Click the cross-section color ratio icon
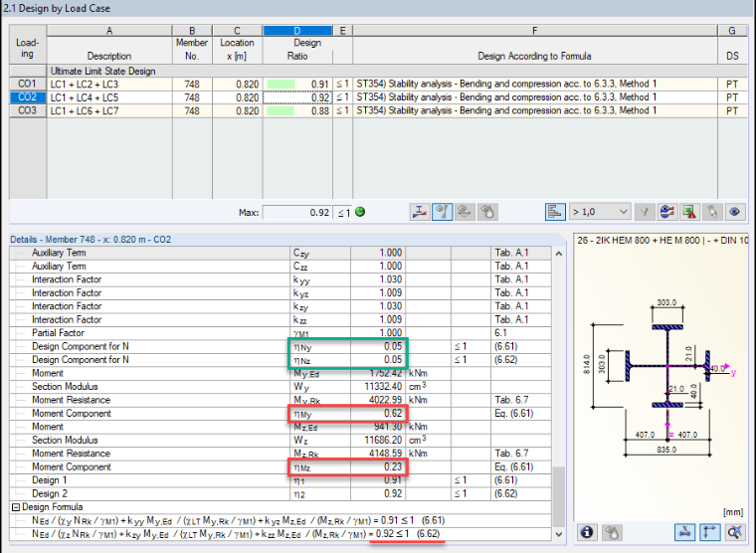Image resolution: width=756 pixels, height=553 pixels. (x=666, y=212)
